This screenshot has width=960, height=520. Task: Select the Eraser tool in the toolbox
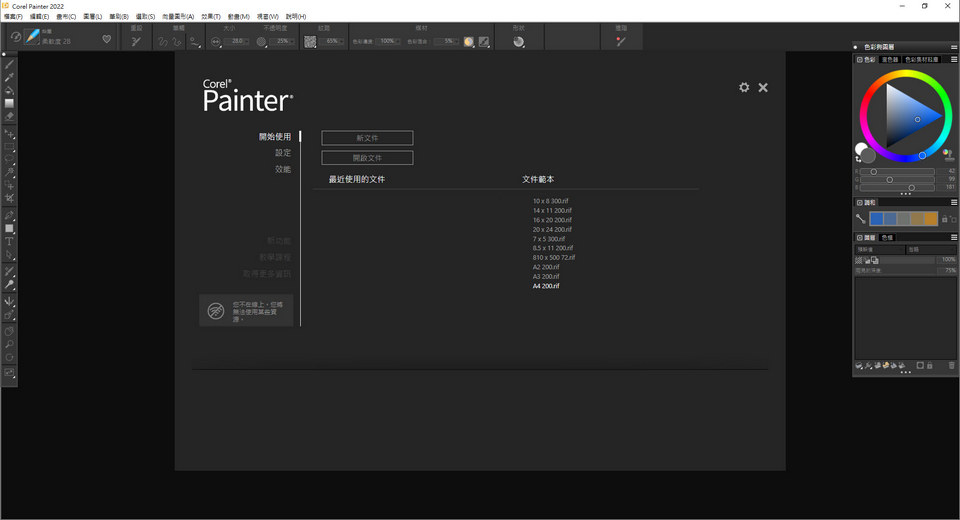coord(10,116)
